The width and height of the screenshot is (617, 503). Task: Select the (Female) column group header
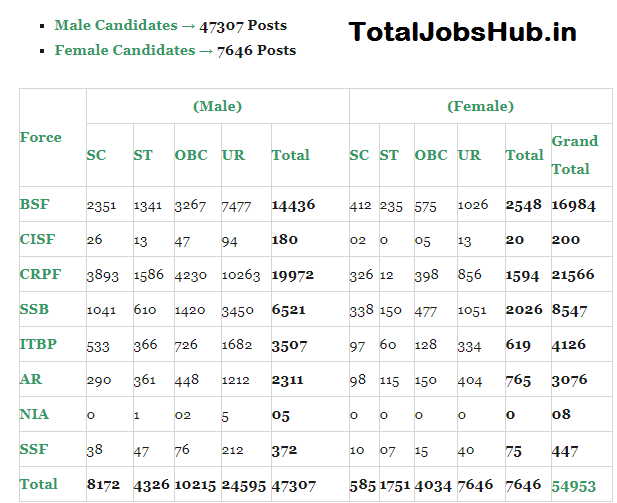coord(480,106)
